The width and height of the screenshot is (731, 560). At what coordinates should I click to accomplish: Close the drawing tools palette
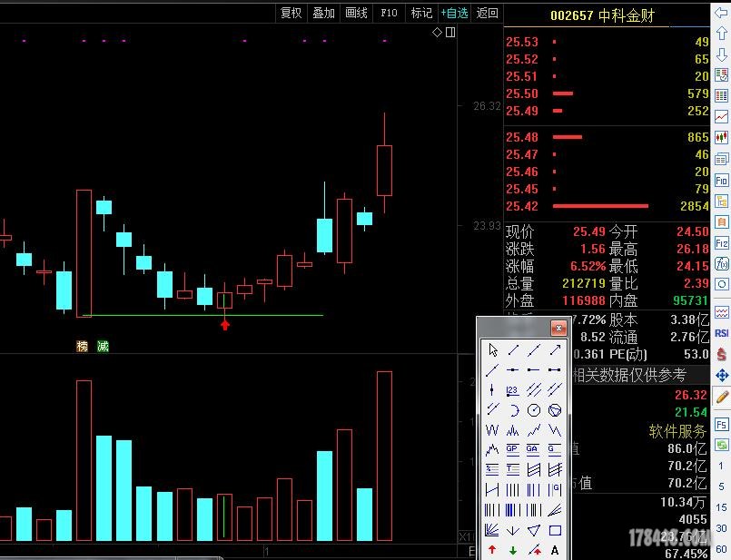point(558,328)
